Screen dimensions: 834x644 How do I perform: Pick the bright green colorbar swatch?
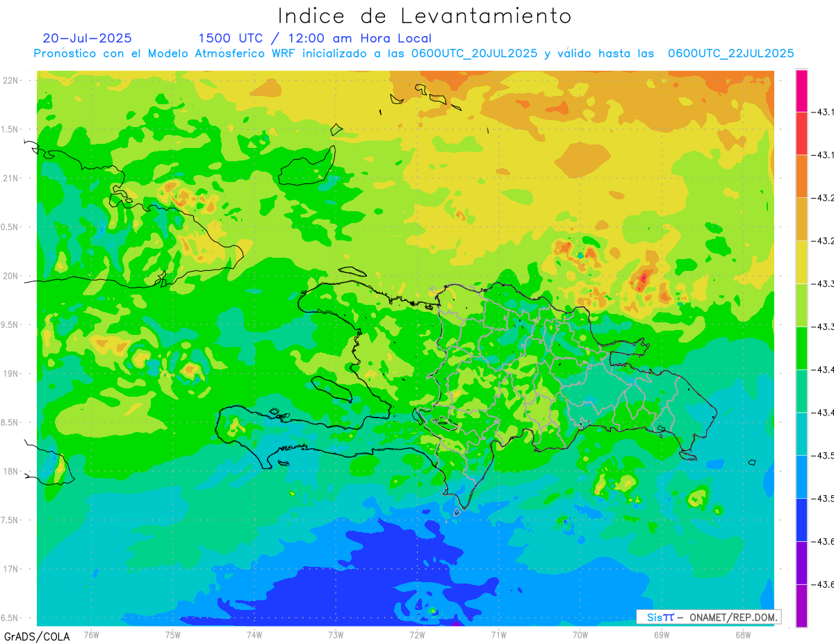(x=801, y=348)
